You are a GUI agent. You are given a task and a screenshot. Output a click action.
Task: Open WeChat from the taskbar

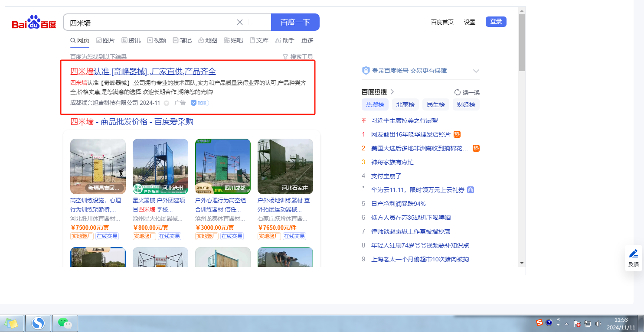(65, 323)
